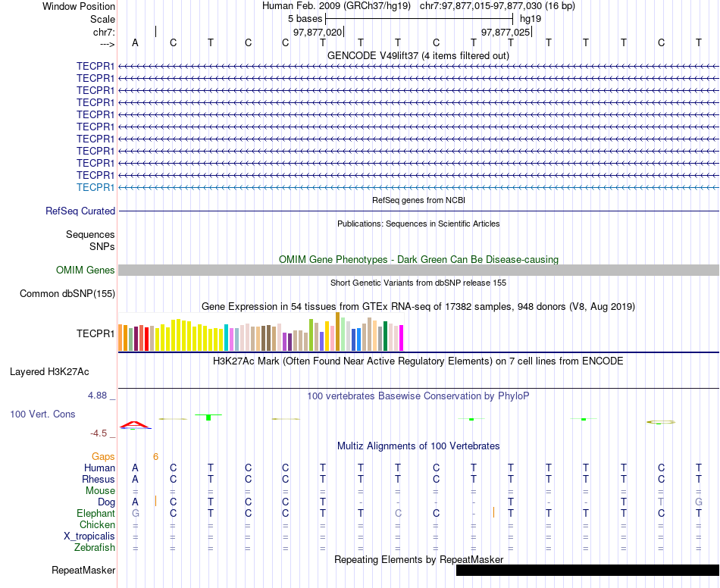Click the Zebrafish species label
The width and height of the screenshot is (720, 588).
[95, 547]
